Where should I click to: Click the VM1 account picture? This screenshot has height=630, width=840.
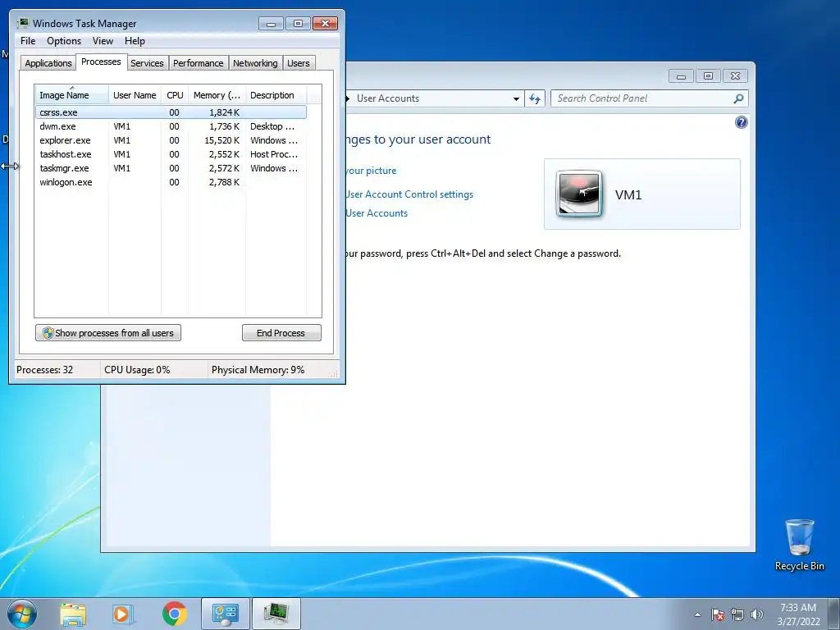point(579,194)
